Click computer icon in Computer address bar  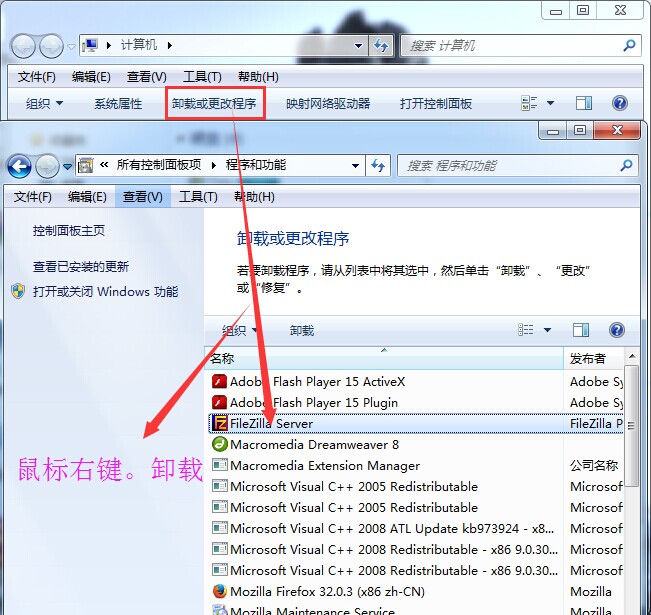90,45
